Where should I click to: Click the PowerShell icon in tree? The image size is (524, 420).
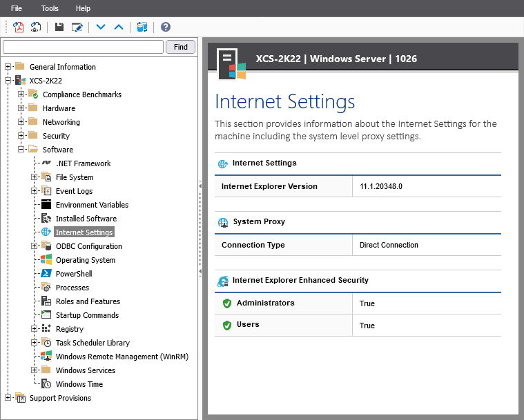click(x=46, y=273)
